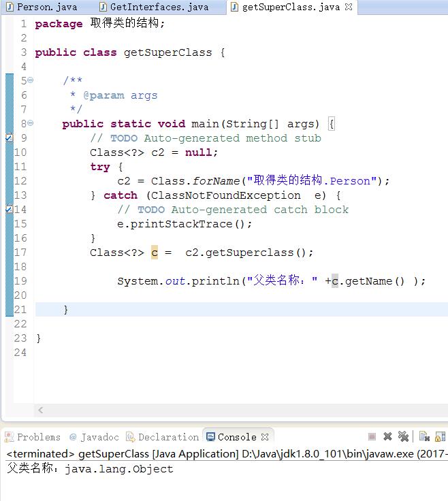This screenshot has width=448, height=501.
Task: Open the GetInterfaces.java editor tab
Action: (155, 7)
